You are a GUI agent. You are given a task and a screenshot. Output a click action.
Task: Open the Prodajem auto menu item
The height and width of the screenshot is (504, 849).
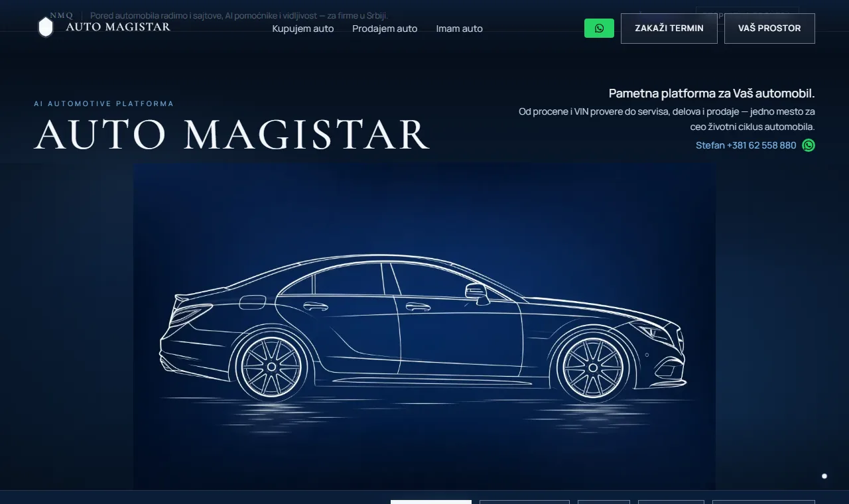click(x=385, y=29)
